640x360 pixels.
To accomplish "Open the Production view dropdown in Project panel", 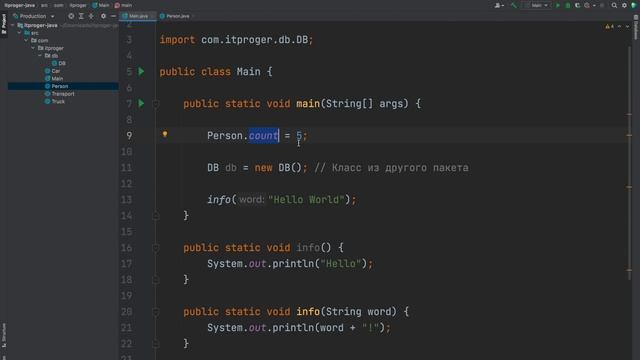I will pyautogui.click(x=33, y=16).
